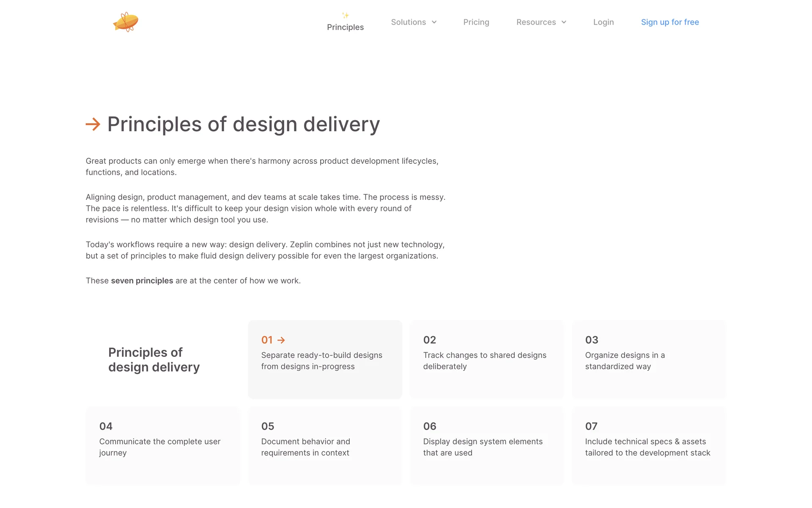The width and height of the screenshot is (812, 508).
Task: Click the Principles of design delivery grid title
Action: (154, 360)
